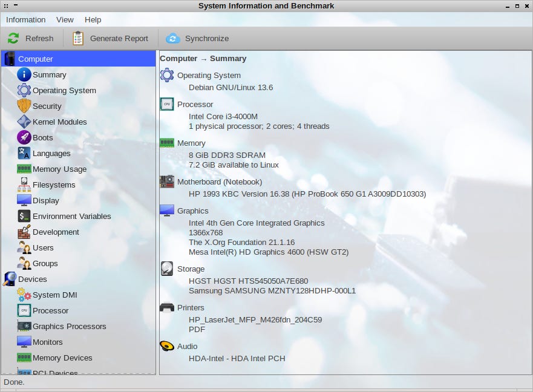This screenshot has height=392, width=533.
Task: Open the Information menu
Action: [x=25, y=20]
